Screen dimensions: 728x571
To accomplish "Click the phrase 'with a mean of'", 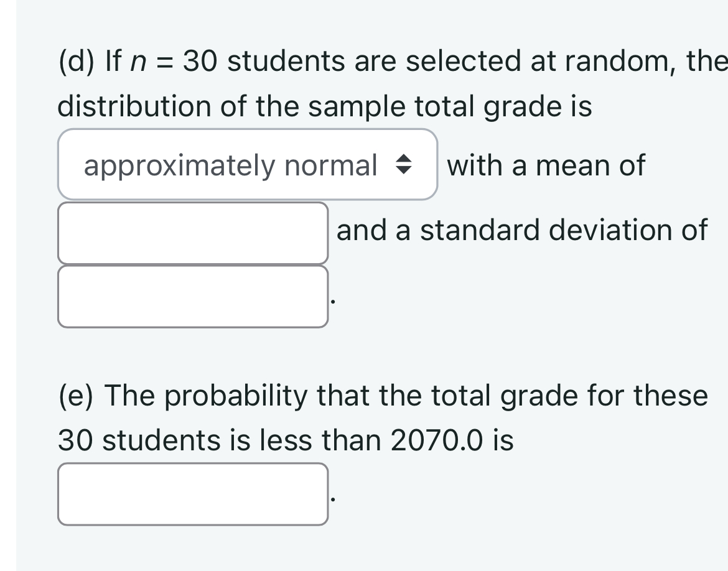I will pyautogui.click(x=546, y=164).
